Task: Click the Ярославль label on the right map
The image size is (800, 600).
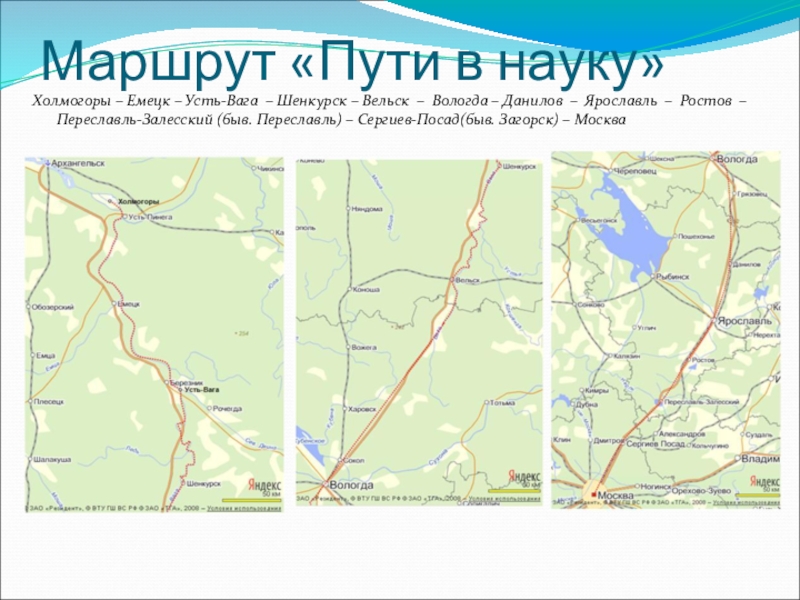Action: click(745, 321)
